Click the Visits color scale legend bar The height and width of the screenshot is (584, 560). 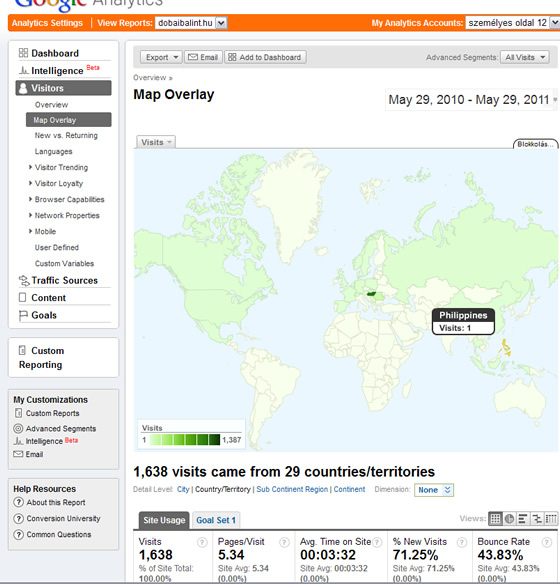coord(185,440)
